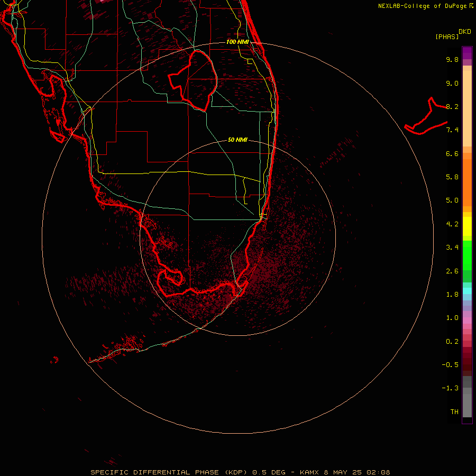Click the DKD product label

coord(465,32)
